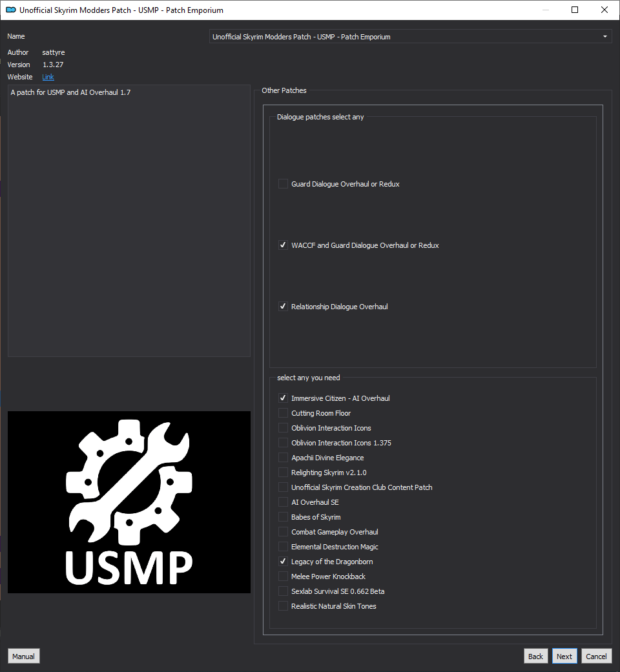Go Back to the previous page
The image size is (620, 672).
pos(535,656)
